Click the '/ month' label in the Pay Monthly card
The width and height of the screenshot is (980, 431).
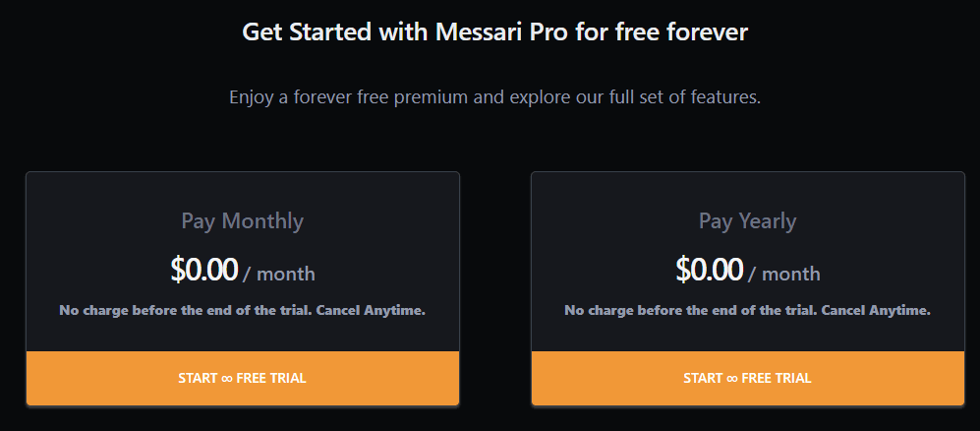pyautogui.click(x=279, y=274)
